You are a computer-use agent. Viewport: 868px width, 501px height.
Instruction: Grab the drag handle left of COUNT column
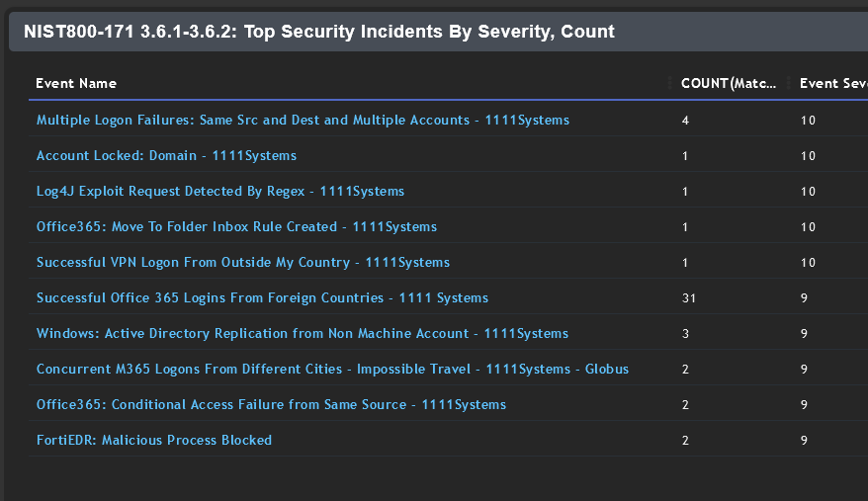click(x=669, y=84)
